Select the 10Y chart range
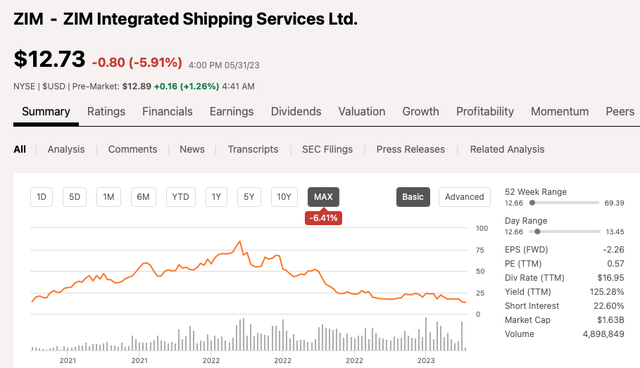Viewport: 640px width, 368px height. [x=284, y=197]
